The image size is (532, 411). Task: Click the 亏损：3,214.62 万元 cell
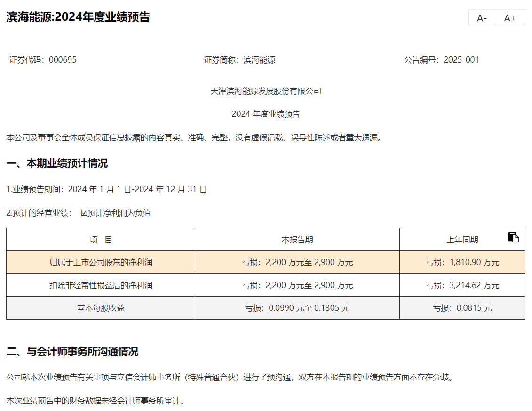462,285
